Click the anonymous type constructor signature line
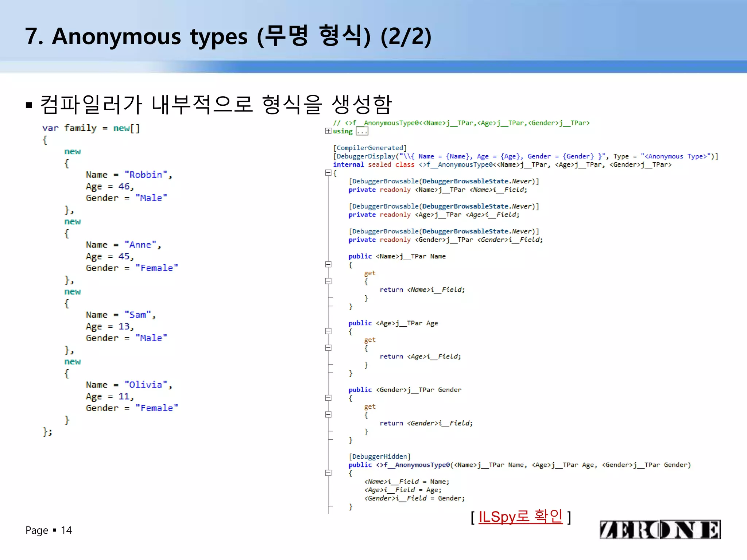The image size is (747, 560). click(520, 465)
